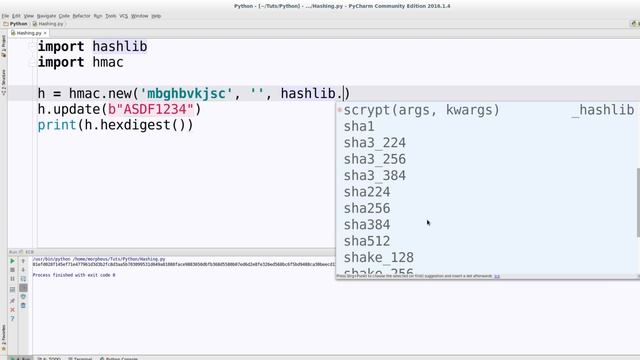Choose sha224 from the completion list
The image size is (640, 360).
(486, 192)
